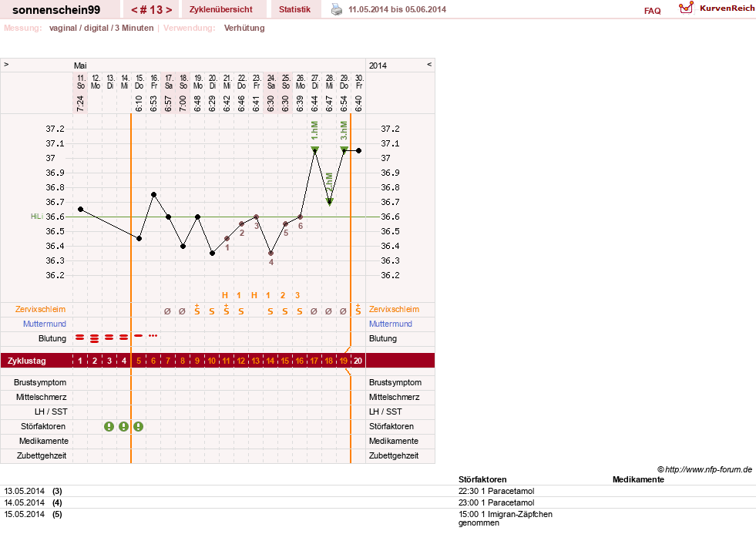Click the 7:24 measurement time on 11. So

pos(80,103)
